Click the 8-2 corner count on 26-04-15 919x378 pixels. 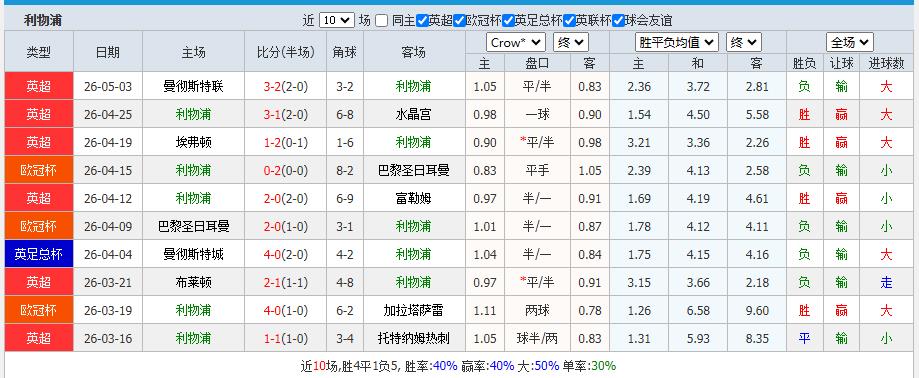pyautogui.click(x=345, y=171)
